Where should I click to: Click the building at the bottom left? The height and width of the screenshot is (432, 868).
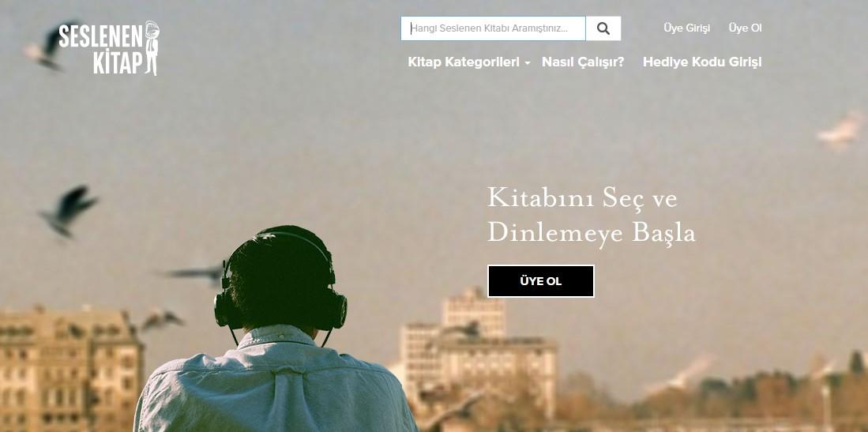pyautogui.click(x=71, y=368)
